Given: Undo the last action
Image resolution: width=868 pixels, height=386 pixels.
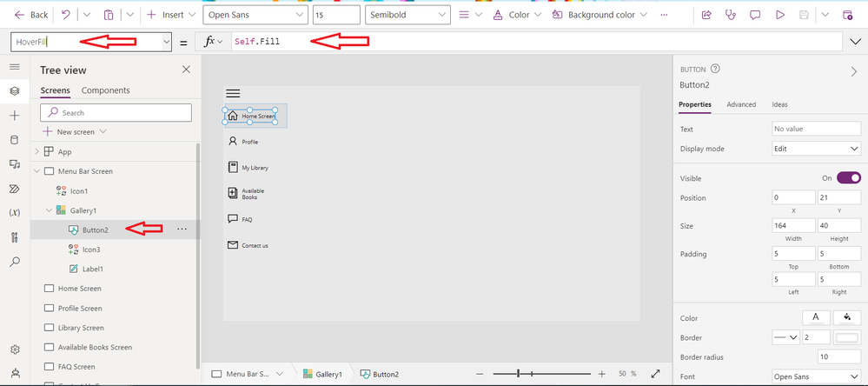Looking at the screenshot, I should [66, 15].
